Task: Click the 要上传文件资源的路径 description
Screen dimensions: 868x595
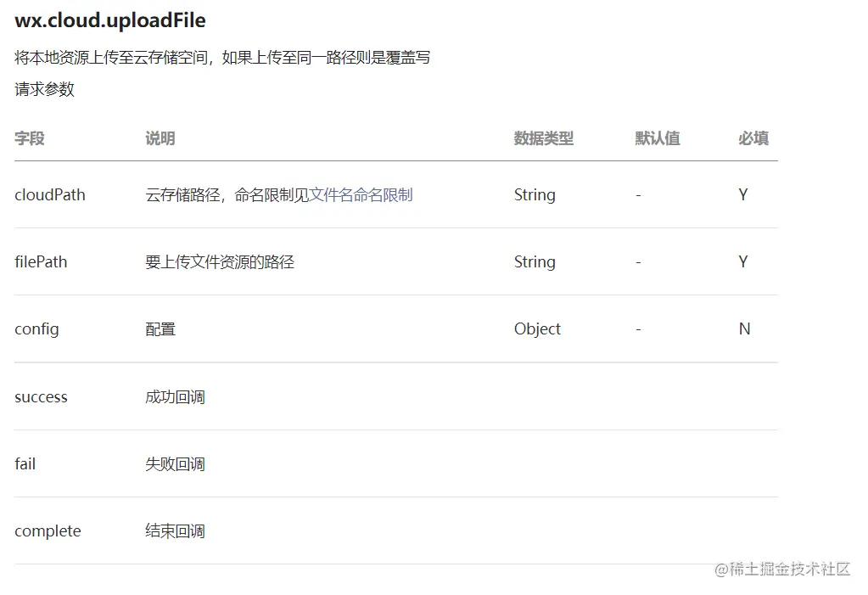Action: pyautogui.click(x=220, y=262)
